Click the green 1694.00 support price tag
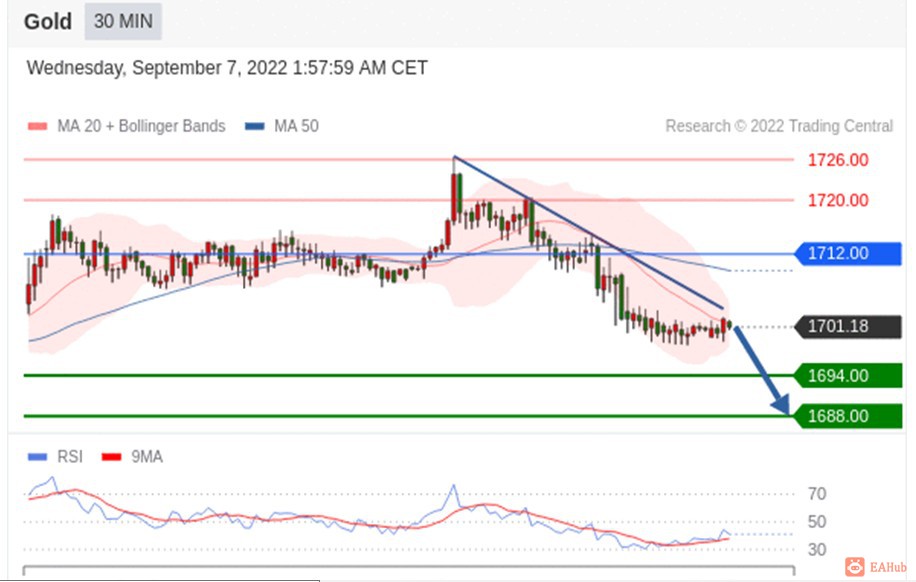 848,375
